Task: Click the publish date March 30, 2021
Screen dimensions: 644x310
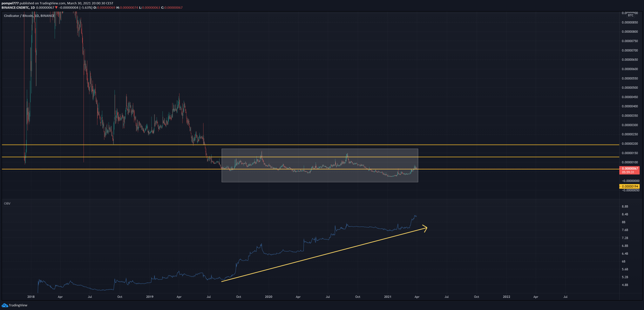Action: pyautogui.click(x=78, y=3)
